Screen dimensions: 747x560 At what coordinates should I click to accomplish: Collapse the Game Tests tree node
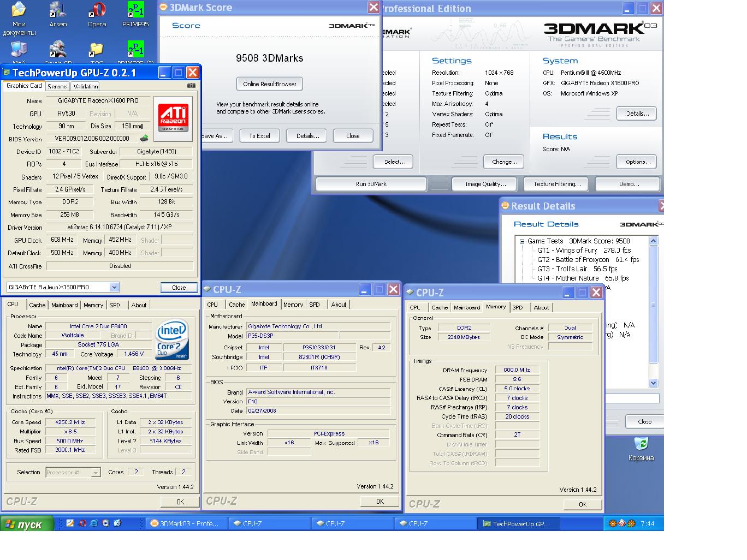click(522, 241)
